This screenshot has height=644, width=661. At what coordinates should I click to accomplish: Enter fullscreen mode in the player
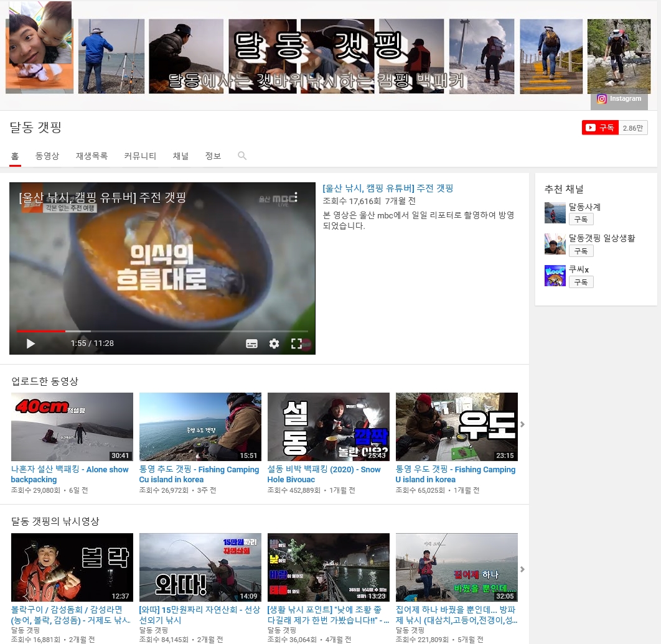297,343
